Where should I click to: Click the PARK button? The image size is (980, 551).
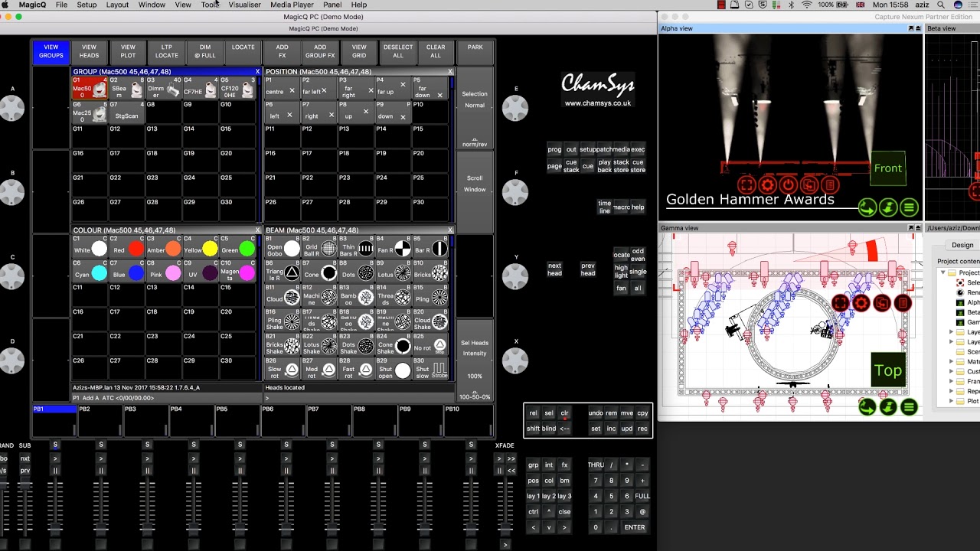[475, 51]
